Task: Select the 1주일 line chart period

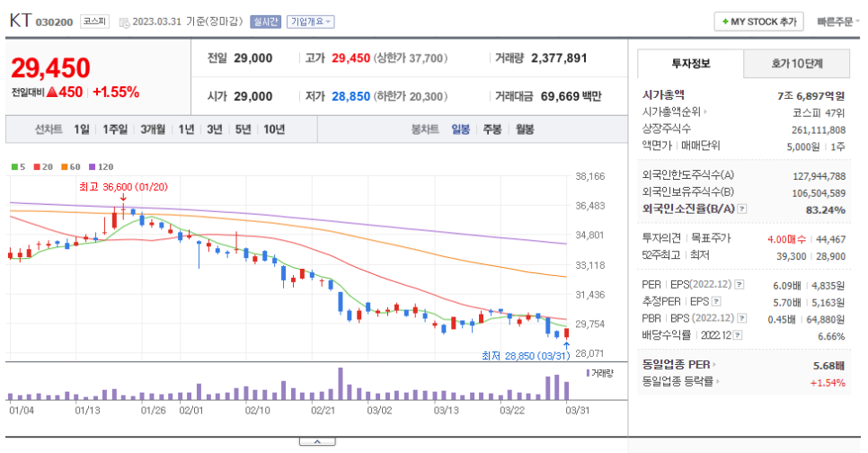Action: [x=115, y=129]
